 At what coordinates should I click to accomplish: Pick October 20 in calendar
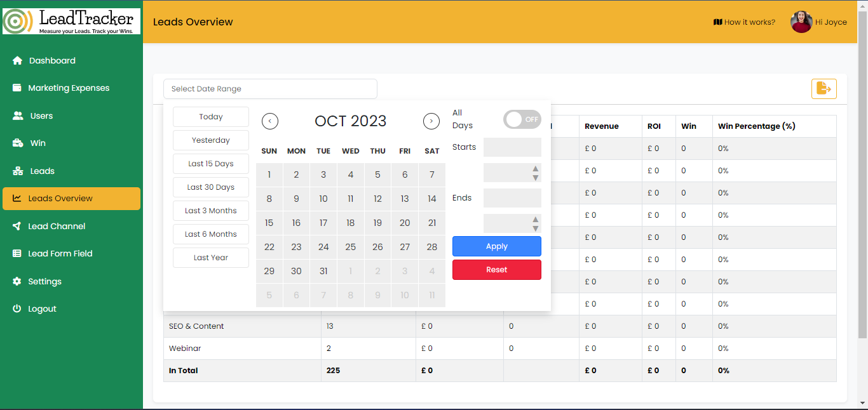pyautogui.click(x=405, y=223)
